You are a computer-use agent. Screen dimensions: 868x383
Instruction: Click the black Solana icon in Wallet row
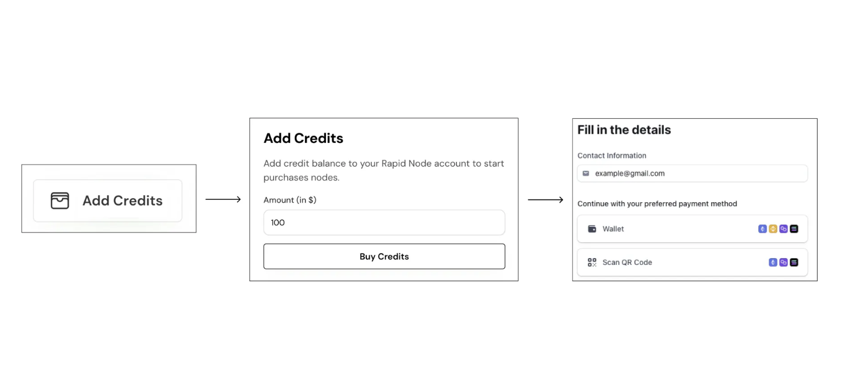794,229
